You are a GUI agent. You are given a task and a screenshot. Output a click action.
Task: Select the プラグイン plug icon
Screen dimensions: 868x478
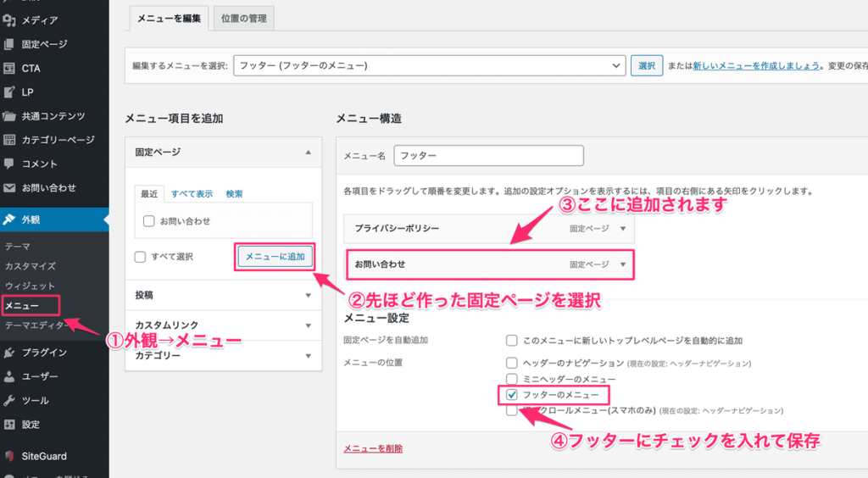(9, 353)
